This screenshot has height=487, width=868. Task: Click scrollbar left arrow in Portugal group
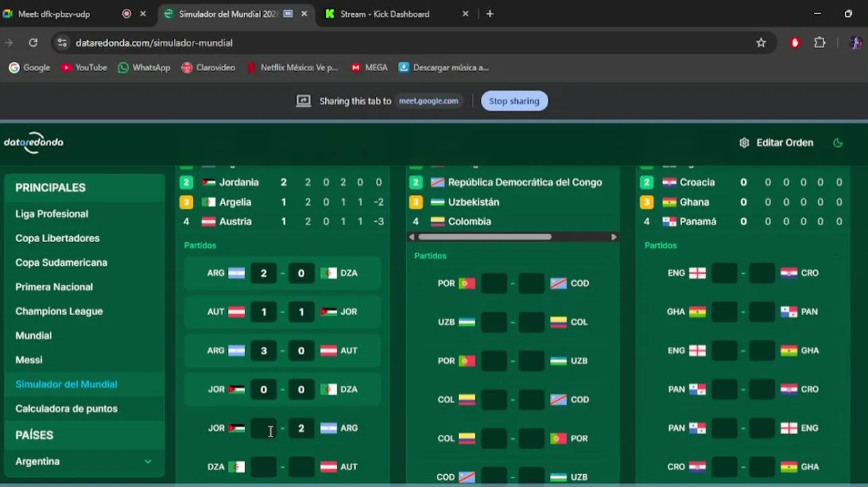click(x=411, y=237)
